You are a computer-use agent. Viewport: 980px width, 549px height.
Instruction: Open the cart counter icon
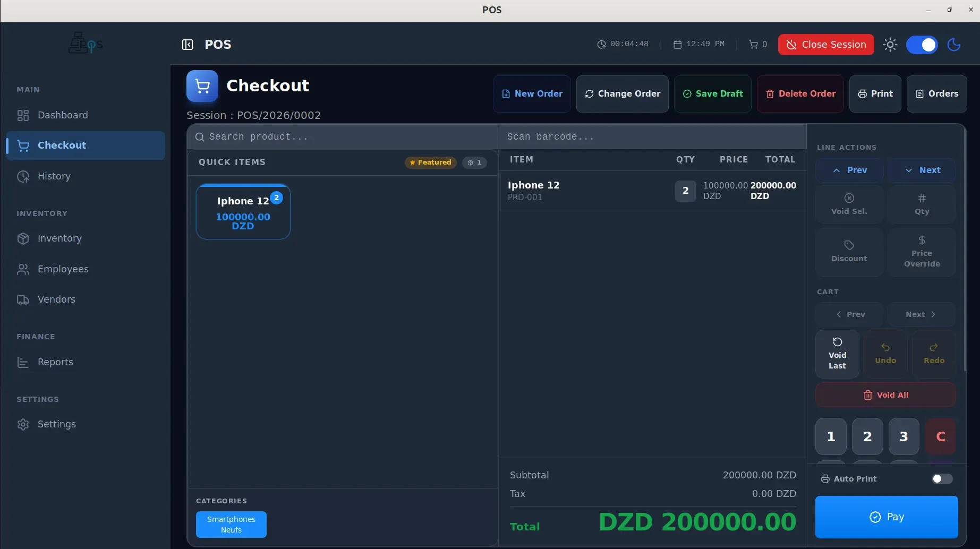[x=753, y=45]
